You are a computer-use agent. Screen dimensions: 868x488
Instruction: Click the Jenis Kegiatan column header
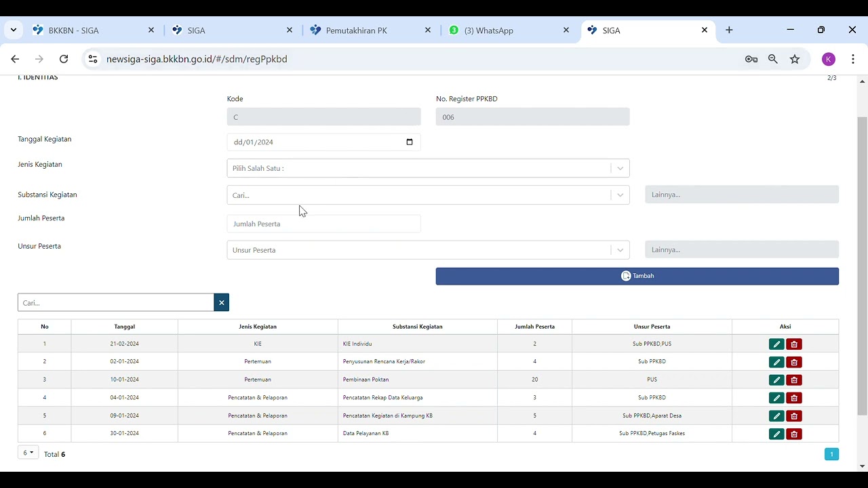point(258,327)
